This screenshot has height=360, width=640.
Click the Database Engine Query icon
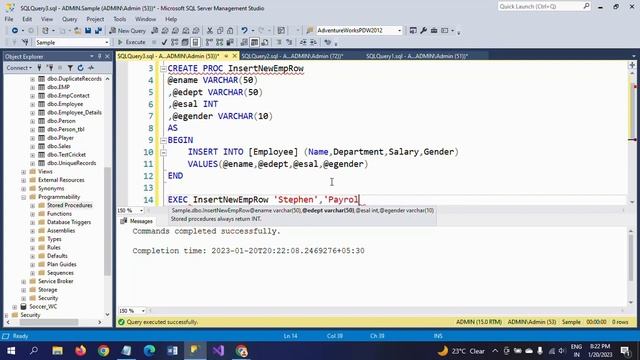coord(154,31)
